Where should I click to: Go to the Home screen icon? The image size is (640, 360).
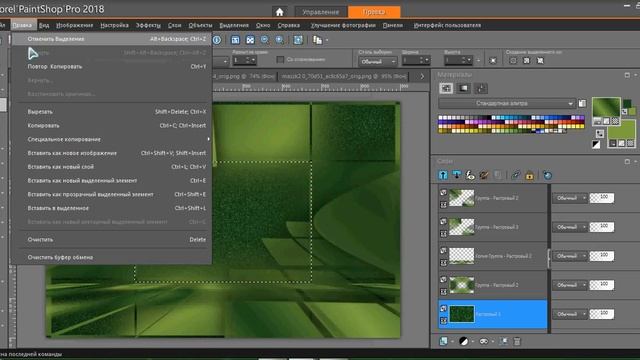pos(280,12)
